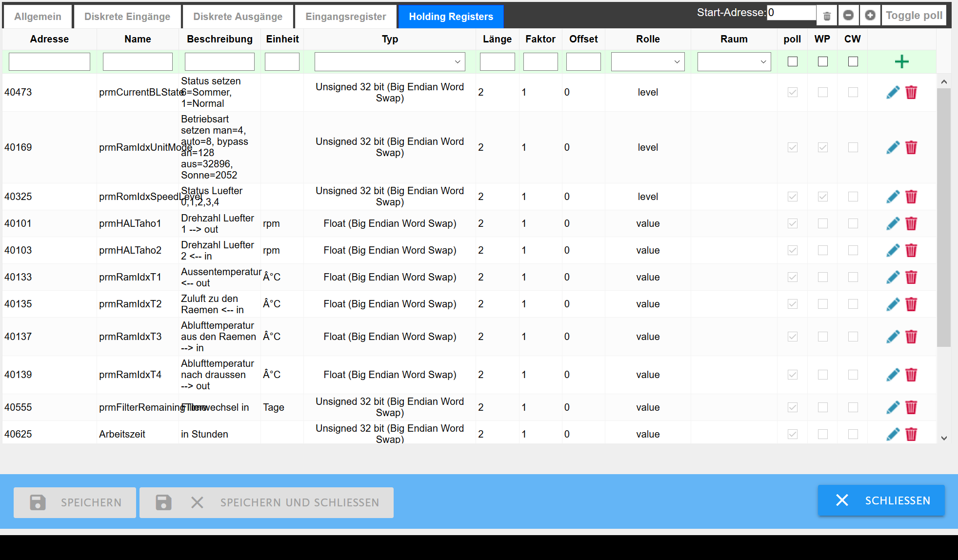Tick the CW checkbox in new-entry row
The width and height of the screenshot is (958, 560).
coord(853,61)
